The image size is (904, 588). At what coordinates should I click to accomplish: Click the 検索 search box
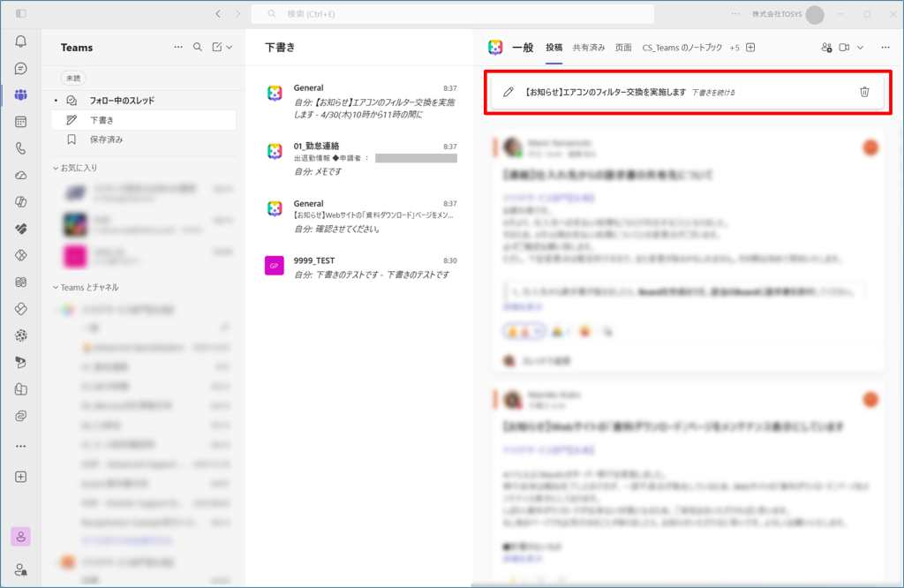[452, 14]
